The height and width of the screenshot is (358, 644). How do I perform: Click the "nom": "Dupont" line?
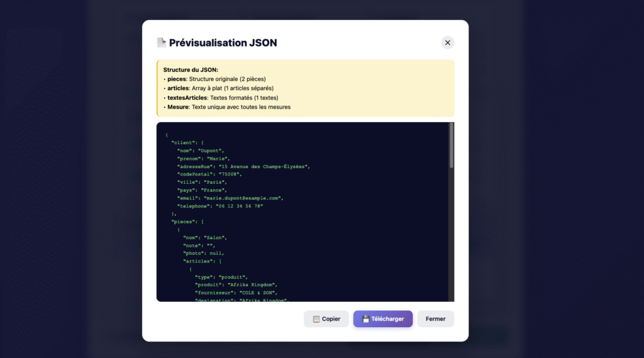pyautogui.click(x=200, y=151)
